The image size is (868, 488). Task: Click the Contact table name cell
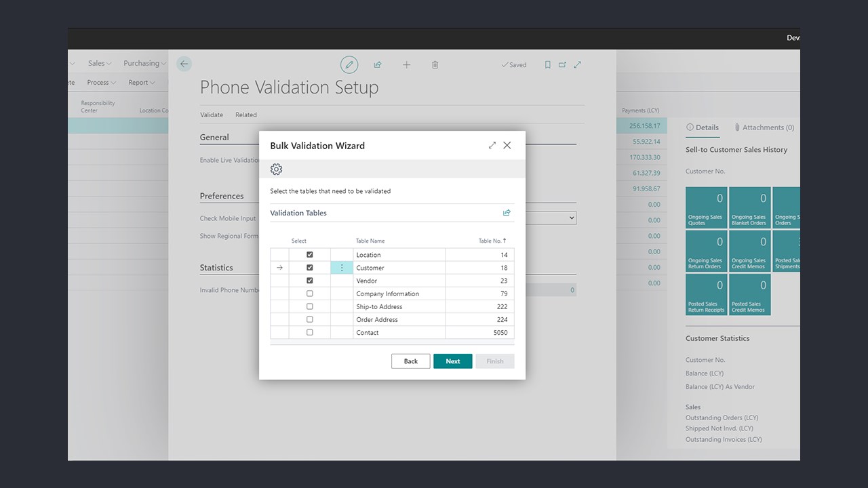point(399,332)
